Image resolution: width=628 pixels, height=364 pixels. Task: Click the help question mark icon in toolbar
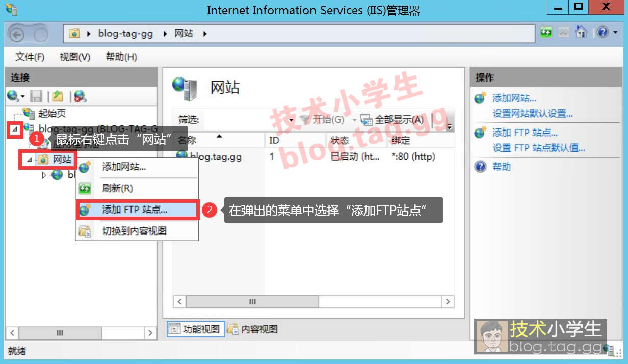[x=603, y=33]
